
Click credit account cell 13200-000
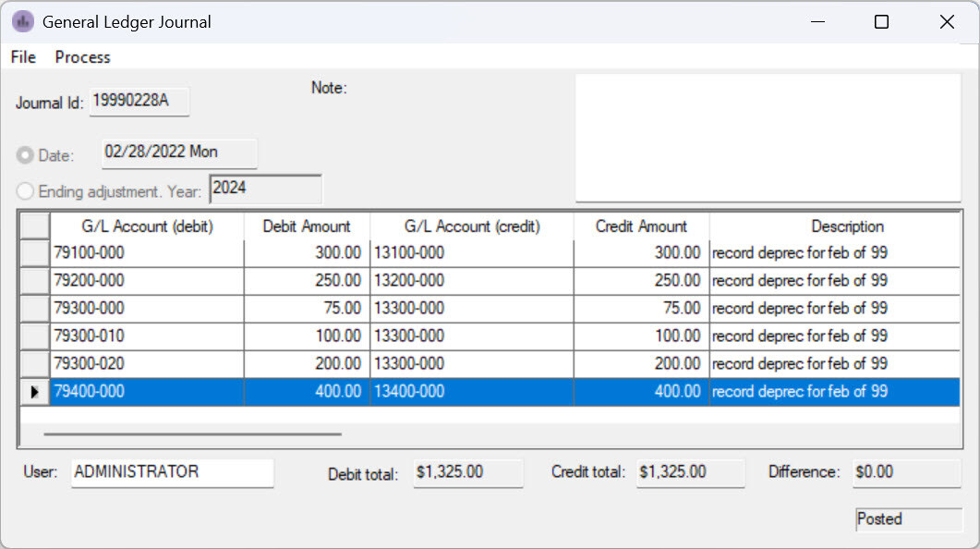click(x=472, y=281)
